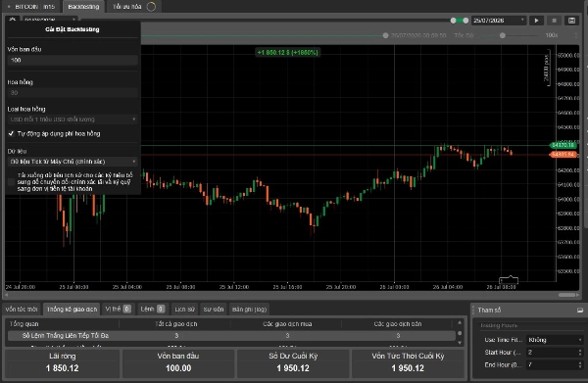The height and width of the screenshot is (383, 588).
Task: Click the Tốc độ speed slider handle
Action: click(x=503, y=35)
